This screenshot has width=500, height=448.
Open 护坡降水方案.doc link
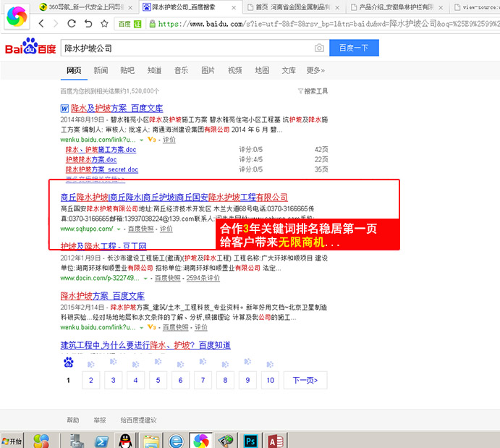point(91,159)
